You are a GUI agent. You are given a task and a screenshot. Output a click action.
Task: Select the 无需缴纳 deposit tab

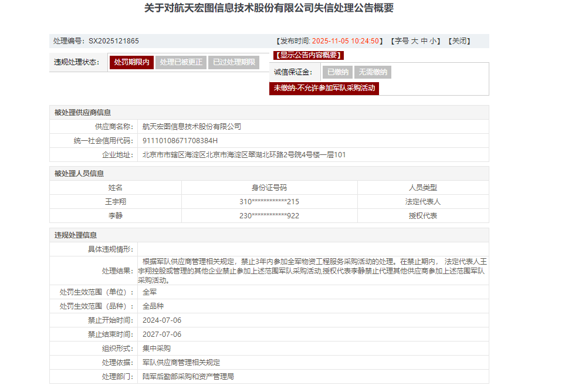coord(373,72)
